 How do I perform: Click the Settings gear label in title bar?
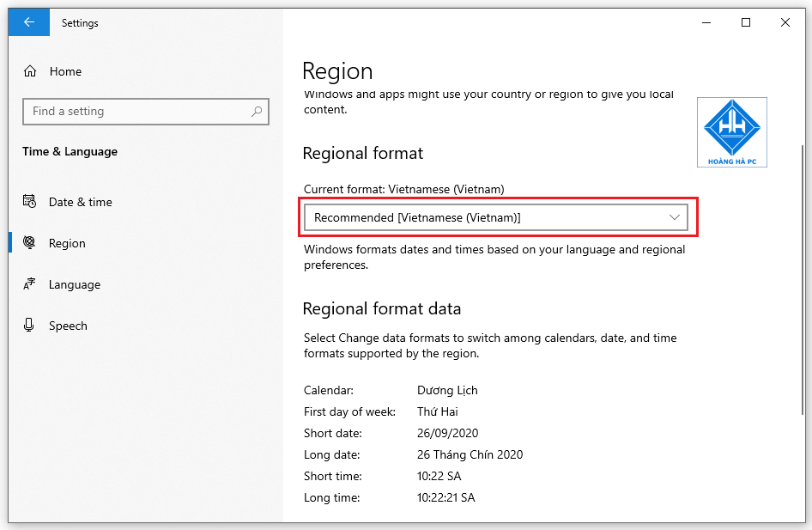click(x=80, y=23)
